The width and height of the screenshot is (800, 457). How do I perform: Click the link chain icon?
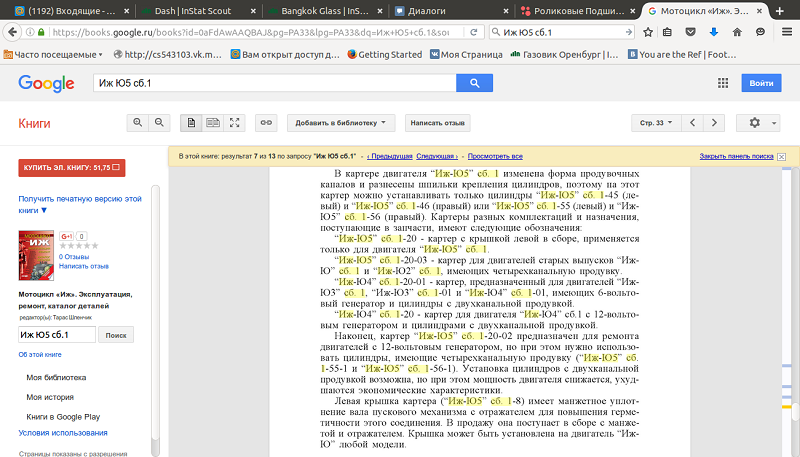coord(266,122)
